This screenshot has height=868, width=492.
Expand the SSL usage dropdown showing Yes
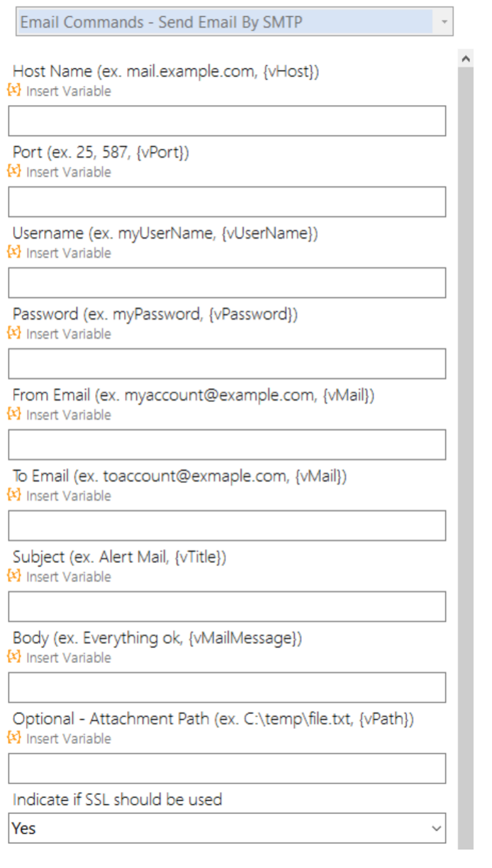[x=227, y=828]
